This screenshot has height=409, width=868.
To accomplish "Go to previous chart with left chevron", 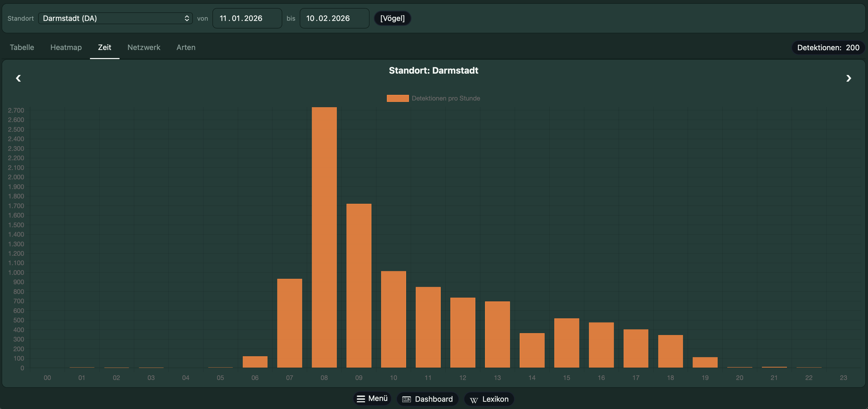I will [19, 78].
